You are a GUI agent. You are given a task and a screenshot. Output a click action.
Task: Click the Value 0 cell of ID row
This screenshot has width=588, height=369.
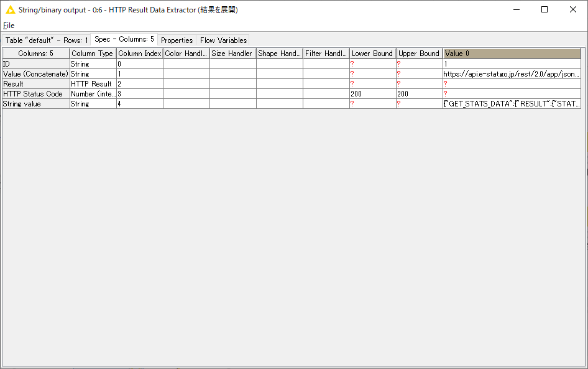(512, 64)
